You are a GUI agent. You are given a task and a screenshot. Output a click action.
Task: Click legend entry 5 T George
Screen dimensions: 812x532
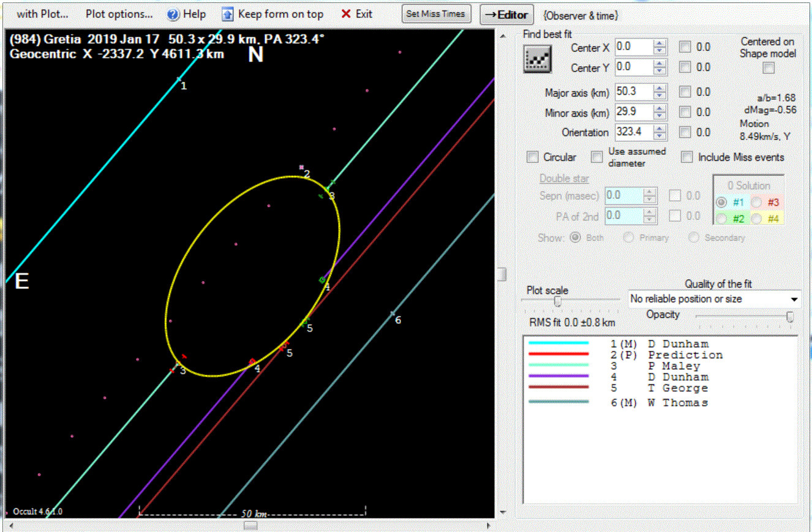click(659, 388)
